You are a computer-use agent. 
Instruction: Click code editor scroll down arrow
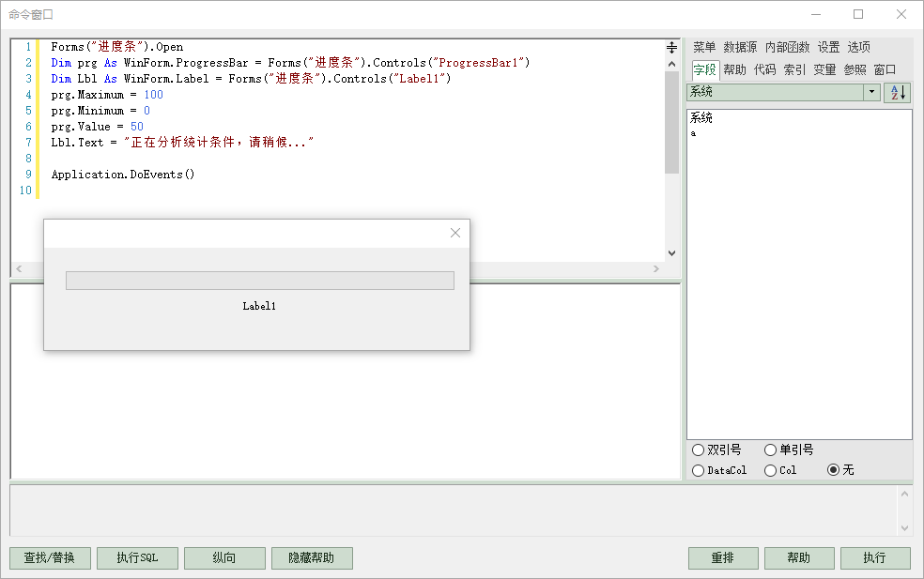click(x=671, y=253)
